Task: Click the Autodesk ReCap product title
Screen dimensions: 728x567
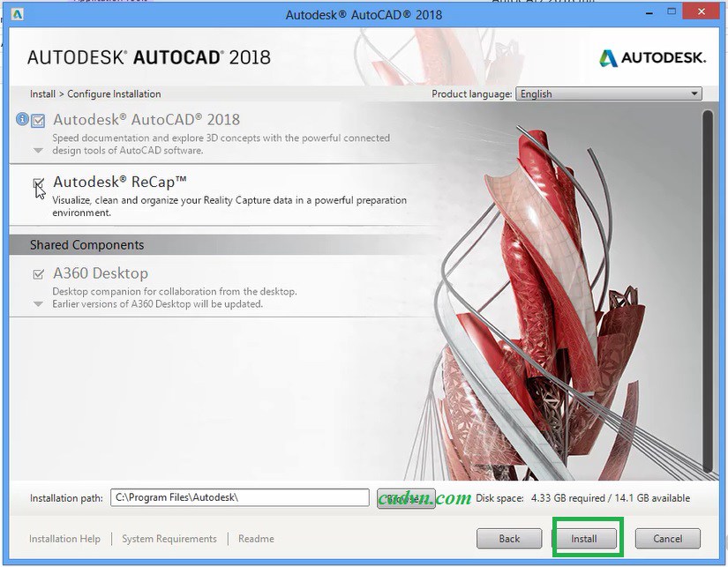Action: click(120, 182)
